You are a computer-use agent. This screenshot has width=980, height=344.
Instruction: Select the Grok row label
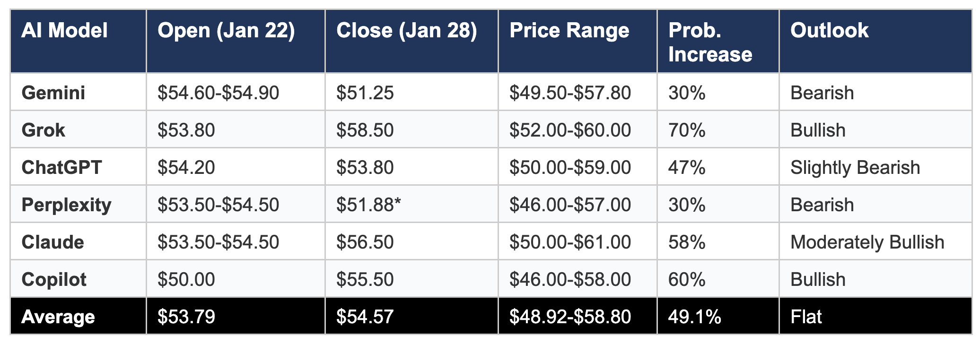coord(44,130)
